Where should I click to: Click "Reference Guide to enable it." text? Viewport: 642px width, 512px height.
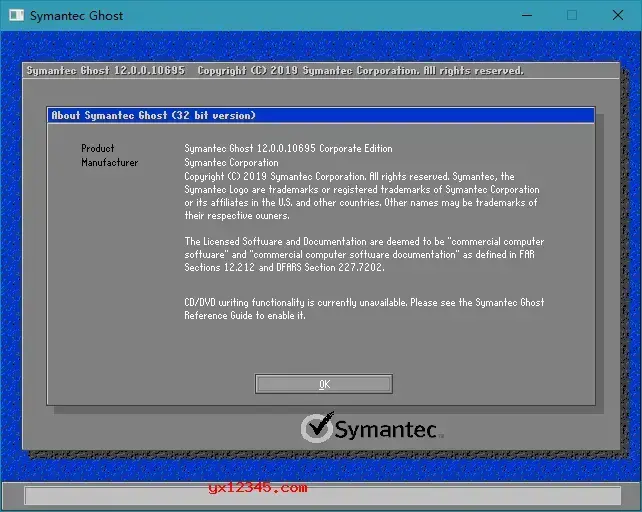[x=245, y=316]
